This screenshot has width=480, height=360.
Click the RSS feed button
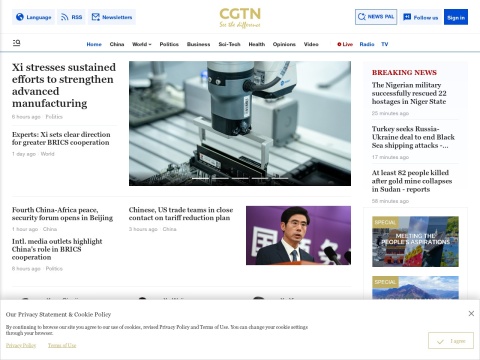(x=71, y=17)
